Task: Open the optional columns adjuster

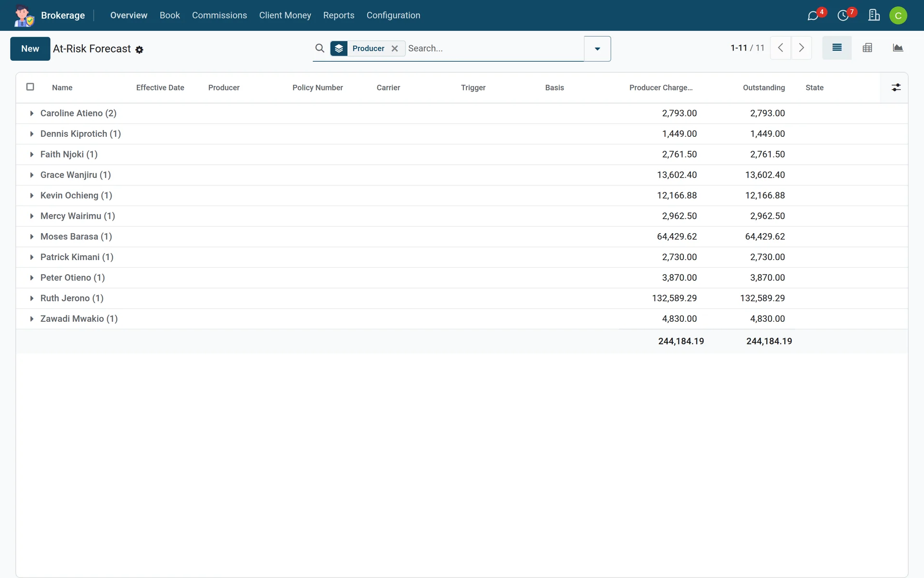Action: pos(896,87)
